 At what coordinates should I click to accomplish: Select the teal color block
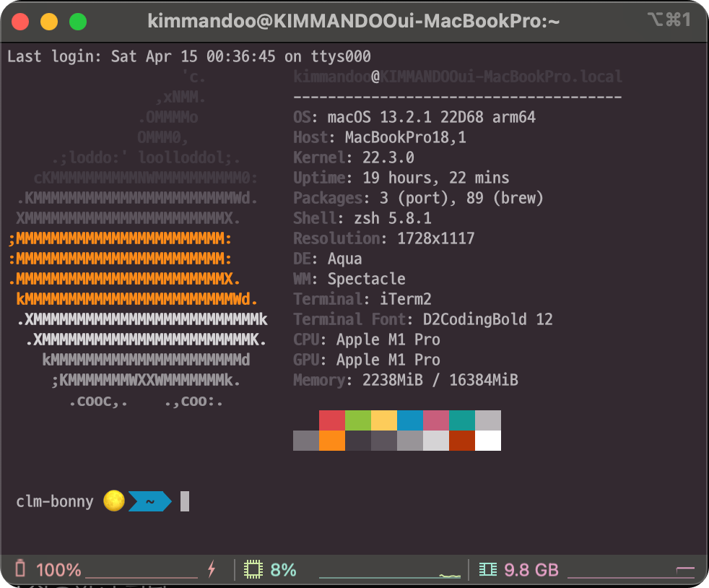pyautogui.click(x=462, y=420)
